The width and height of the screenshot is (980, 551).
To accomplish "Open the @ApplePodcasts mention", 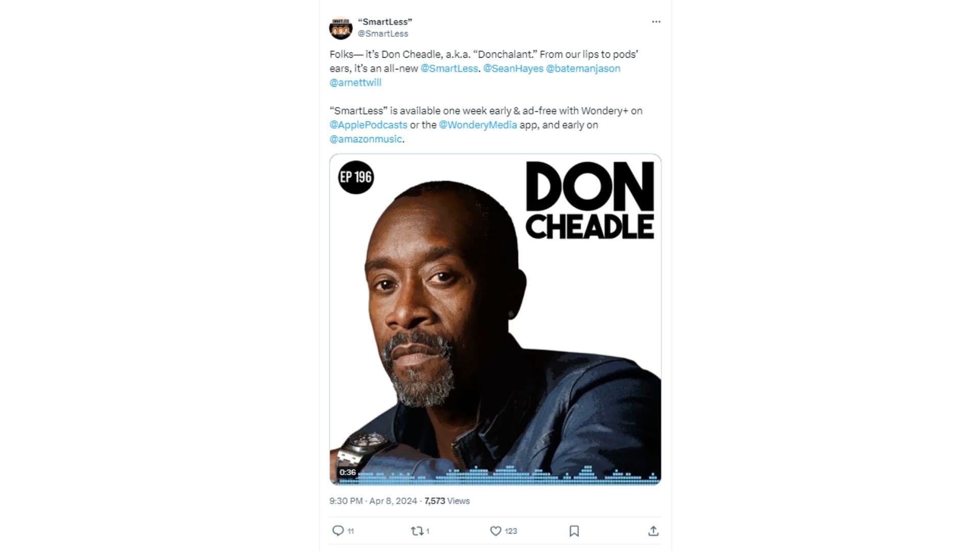I will (x=369, y=125).
